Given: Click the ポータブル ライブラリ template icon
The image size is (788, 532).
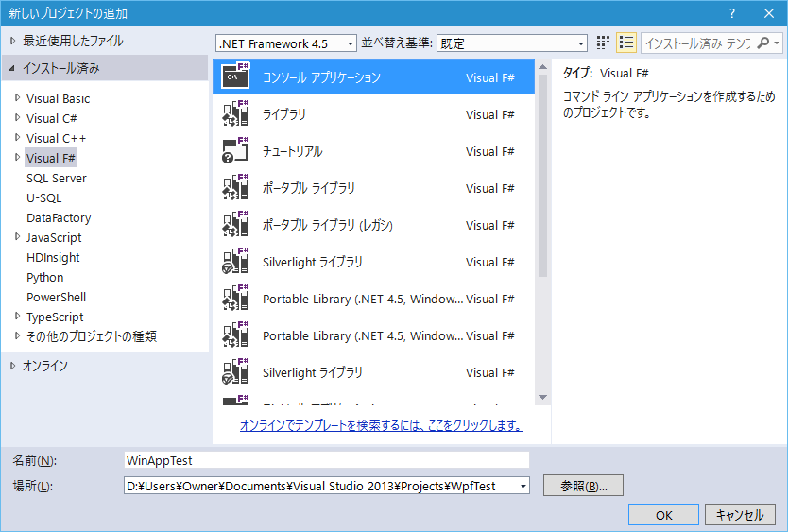Looking at the screenshot, I should (235, 187).
